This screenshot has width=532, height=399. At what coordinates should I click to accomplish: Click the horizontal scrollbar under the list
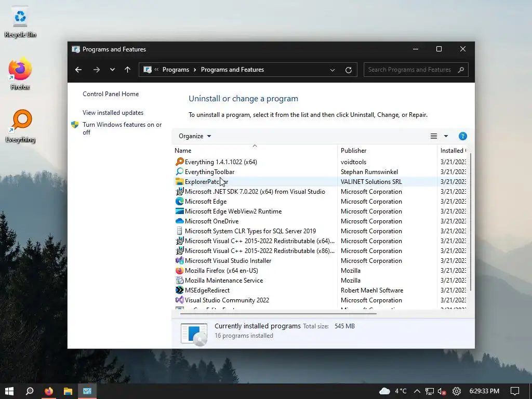[x=278, y=313]
